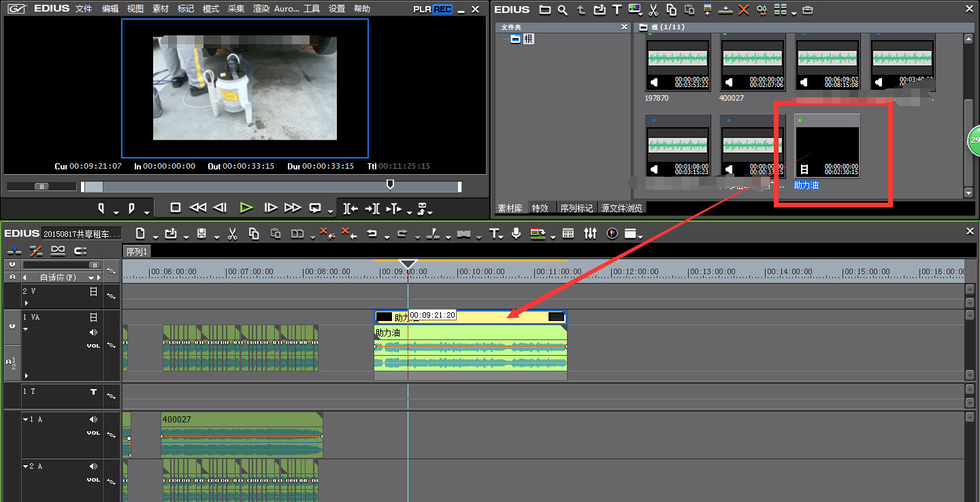Open the audio mixer icon
The height and width of the screenshot is (502, 980).
(590, 233)
